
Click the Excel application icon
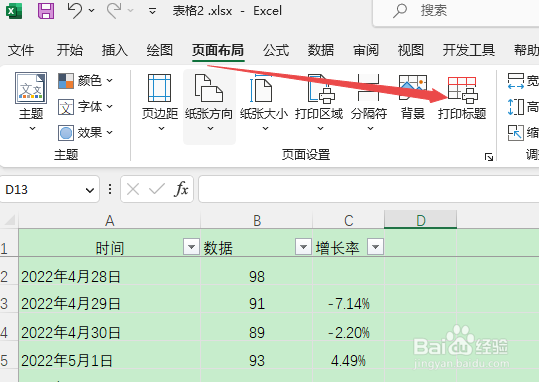tap(14, 11)
